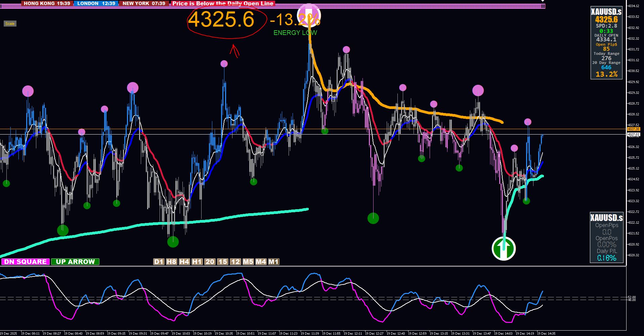The width and height of the screenshot is (644, 336).
Task: Click 'Price is Below the Daily Open Line' alert
Action: tap(223, 3)
